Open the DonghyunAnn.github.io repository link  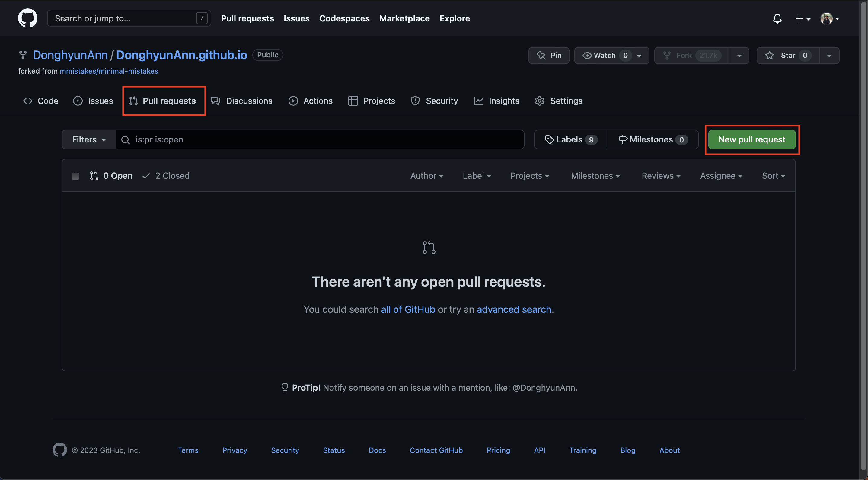(182, 55)
